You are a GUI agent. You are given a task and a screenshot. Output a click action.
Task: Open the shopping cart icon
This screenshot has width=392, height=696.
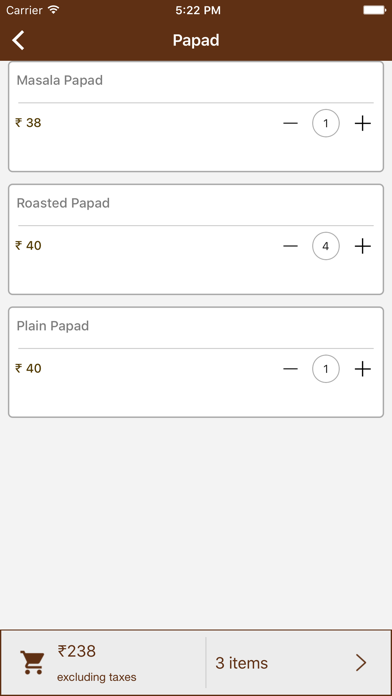[x=32, y=663]
